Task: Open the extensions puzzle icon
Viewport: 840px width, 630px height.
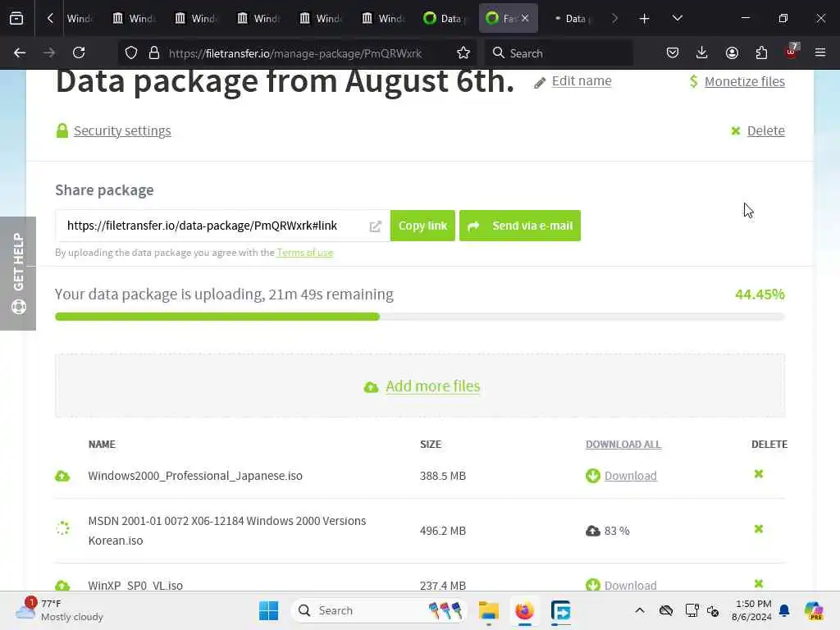Action: coord(761,52)
